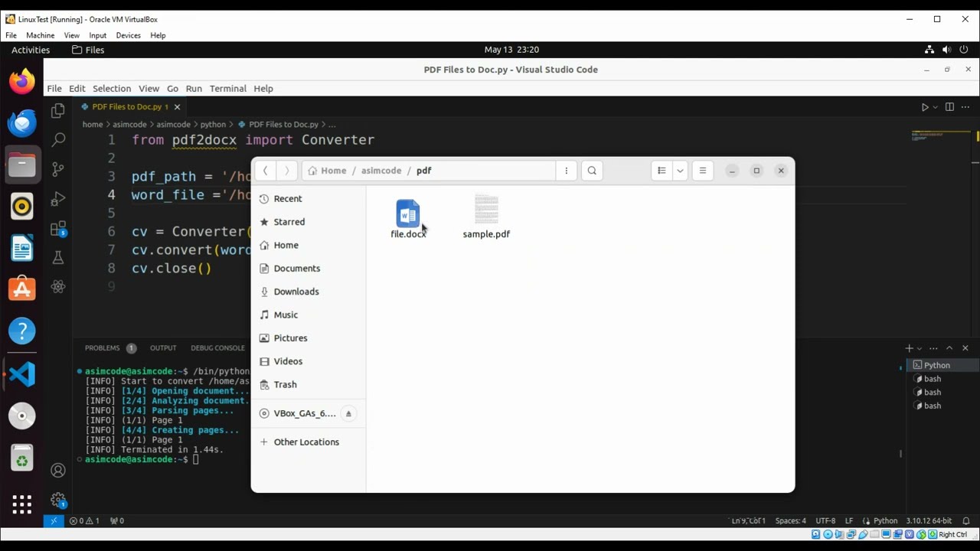Launch Firefox from Ubuntu dock
This screenshot has width=980, height=551.
[21, 81]
